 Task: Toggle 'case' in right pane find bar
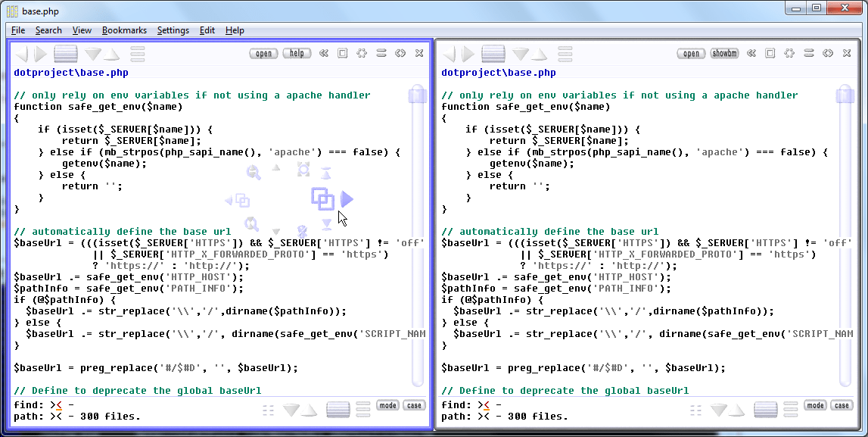click(842, 405)
